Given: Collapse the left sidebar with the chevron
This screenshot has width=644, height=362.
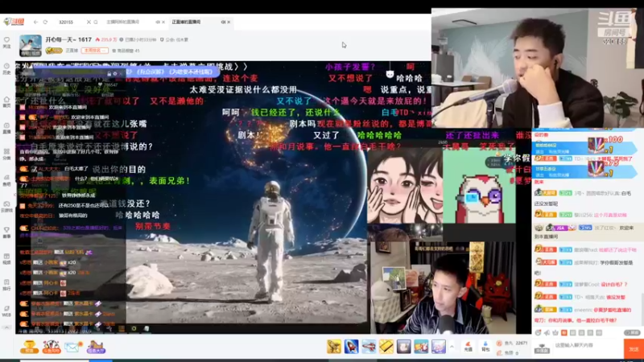Looking at the screenshot, I should coord(6,327).
